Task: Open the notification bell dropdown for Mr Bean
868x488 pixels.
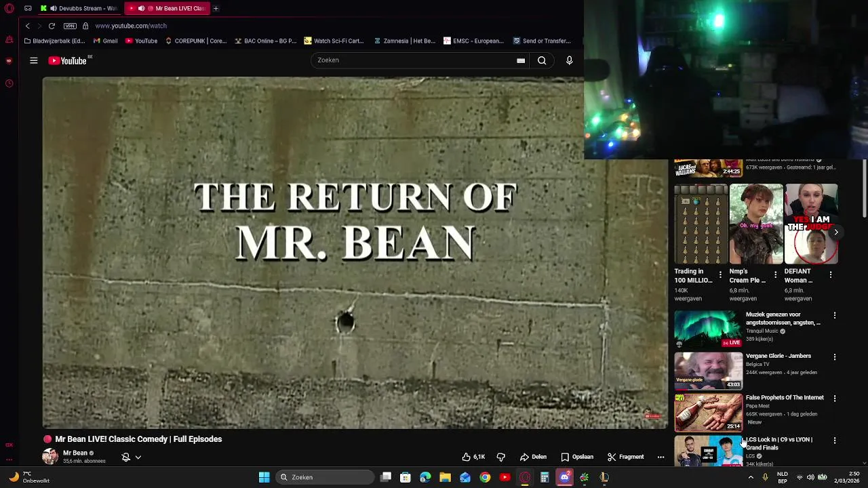Action: click(132, 457)
